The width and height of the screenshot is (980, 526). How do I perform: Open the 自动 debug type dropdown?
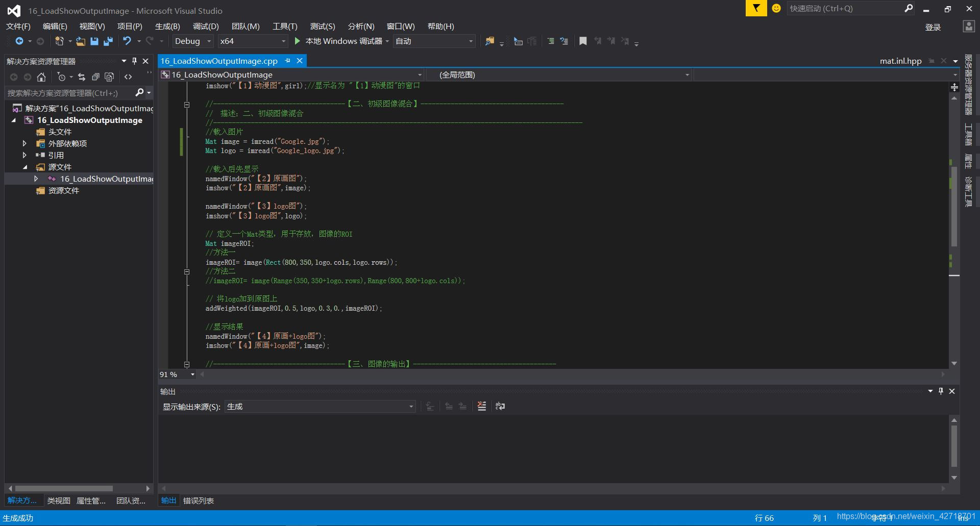tap(434, 41)
